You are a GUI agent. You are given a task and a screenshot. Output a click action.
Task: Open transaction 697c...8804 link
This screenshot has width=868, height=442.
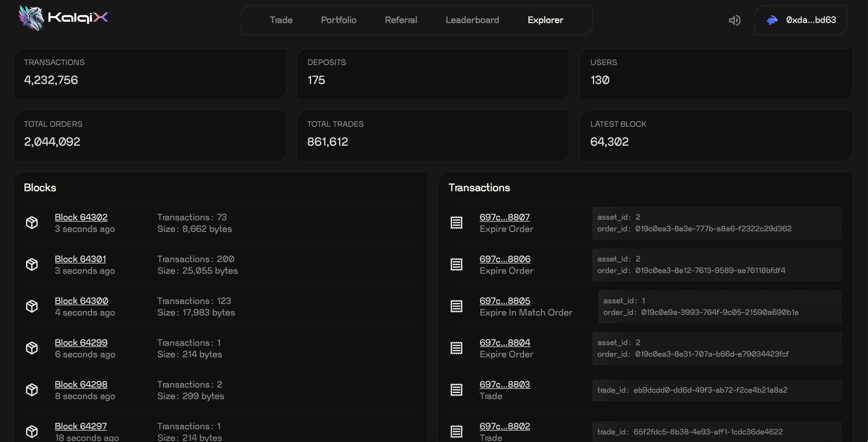click(505, 343)
